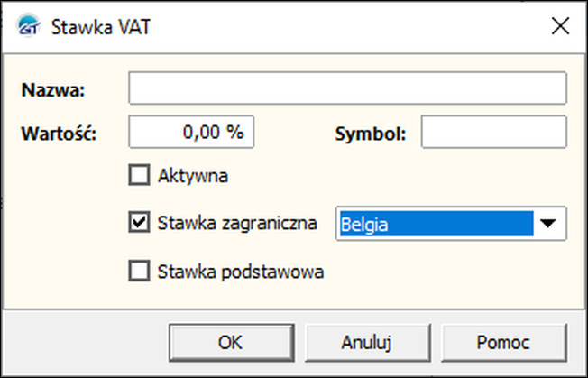Enable the Aktywna checkbox
The height and width of the screenshot is (378, 588).
[139, 175]
